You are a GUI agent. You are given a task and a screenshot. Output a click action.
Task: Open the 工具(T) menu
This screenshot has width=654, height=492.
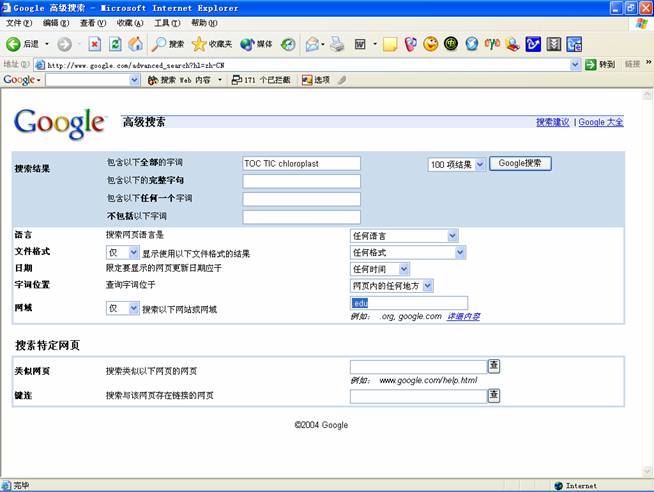pyautogui.click(x=167, y=23)
